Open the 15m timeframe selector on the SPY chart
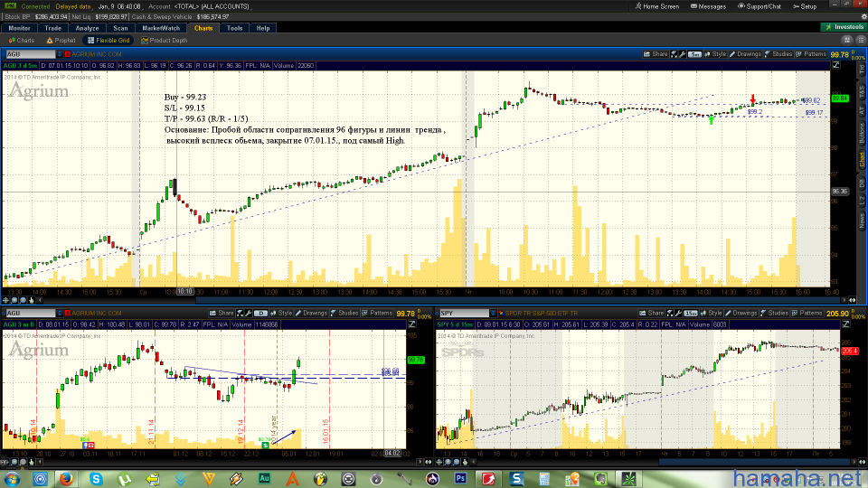Viewport: 868px width, 488px height. coord(691,314)
